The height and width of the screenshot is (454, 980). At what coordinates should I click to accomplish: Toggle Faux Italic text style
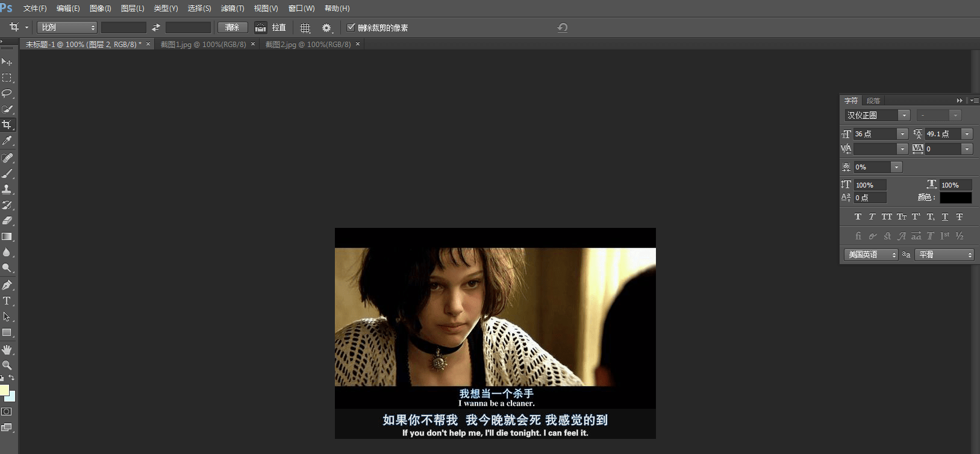872,216
